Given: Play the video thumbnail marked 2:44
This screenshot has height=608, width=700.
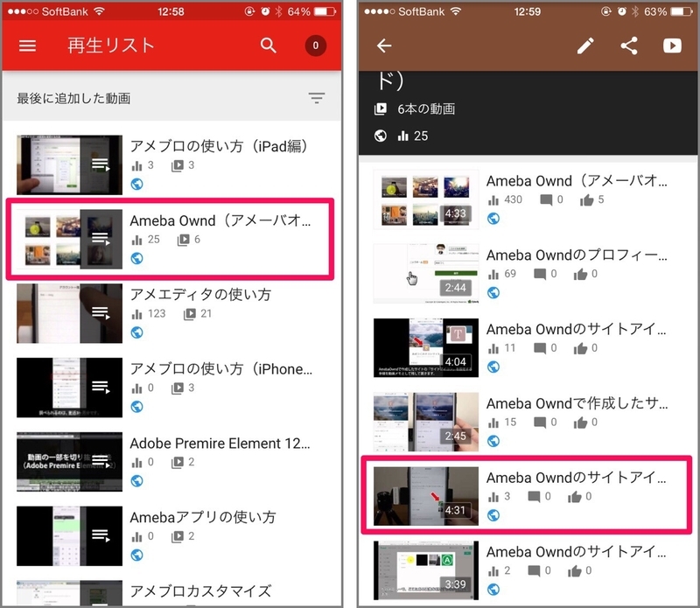Looking at the screenshot, I should point(426,273).
